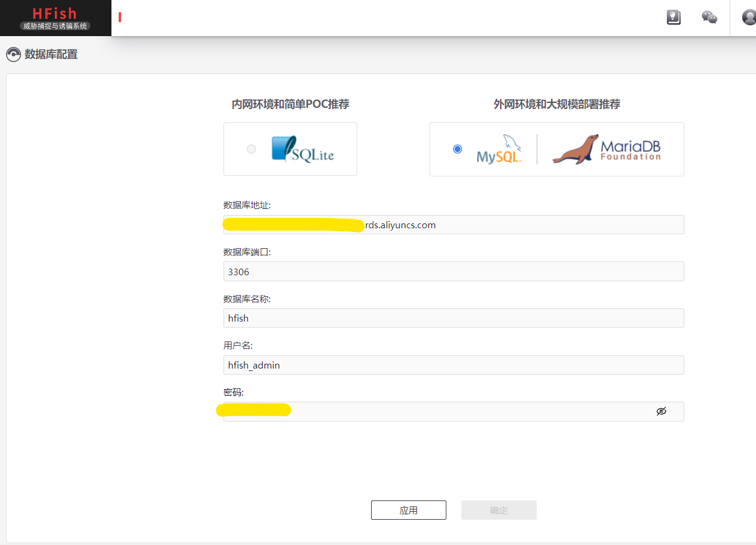Image resolution: width=756 pixels, height=545 pixels.
Task: Click the 数据库配置 header circle icon
Action: pos(13,55)
